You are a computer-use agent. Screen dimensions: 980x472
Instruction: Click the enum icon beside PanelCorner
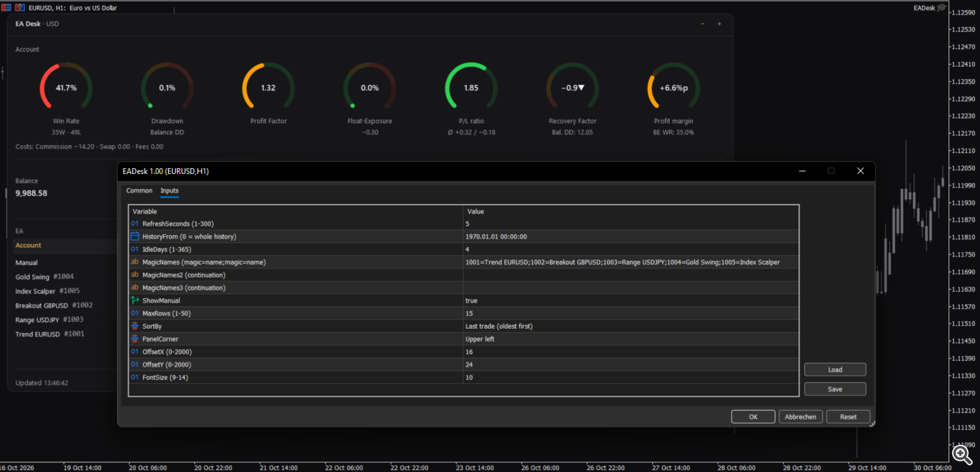[x=135, y=339]
